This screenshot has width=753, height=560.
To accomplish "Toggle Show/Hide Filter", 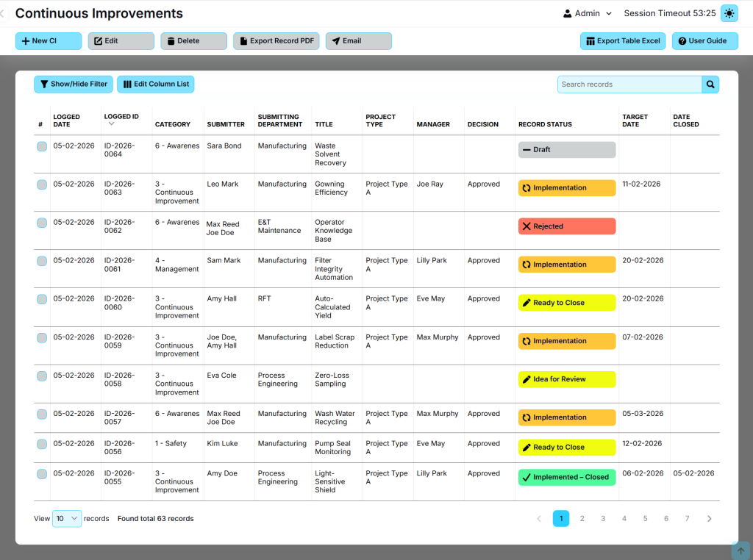I will click(74, 84).
